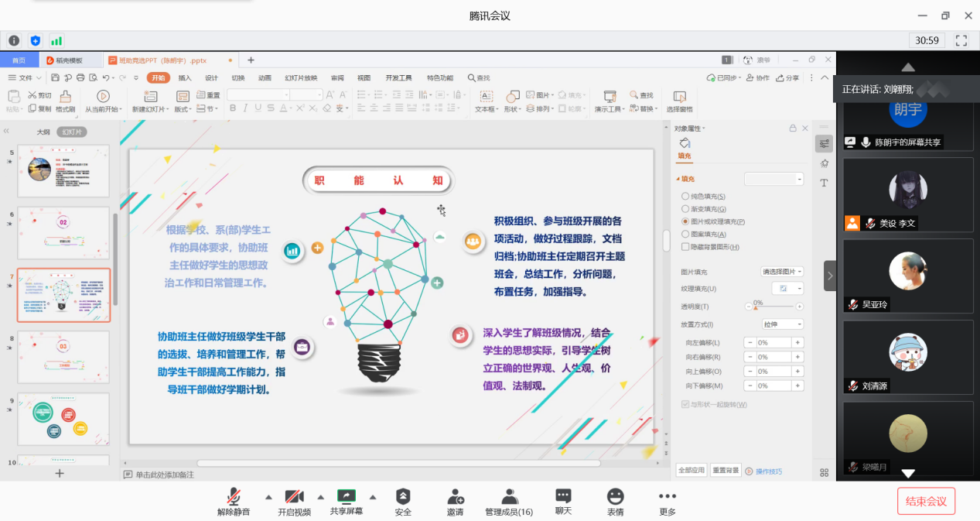Click End Meeting (结束会议) button

pyautogui.click(x=927, y=501)
